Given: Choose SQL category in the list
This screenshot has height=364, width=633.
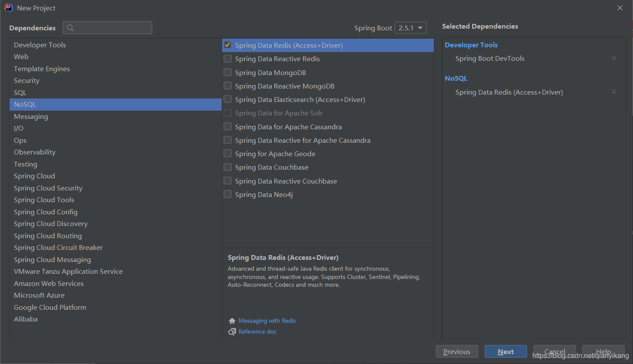Looking at the screenshot, I should pyautogui.click(x=115, y=92).
